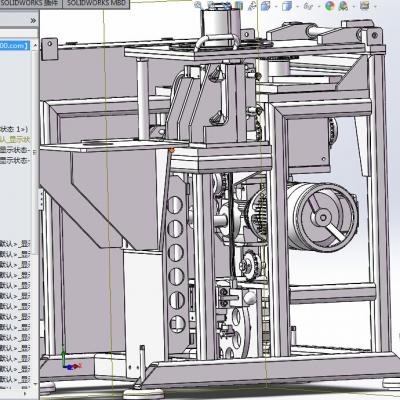Open the Edit Appearance color sphere
Screen dimensions: 400x400
tap(330, 5)
